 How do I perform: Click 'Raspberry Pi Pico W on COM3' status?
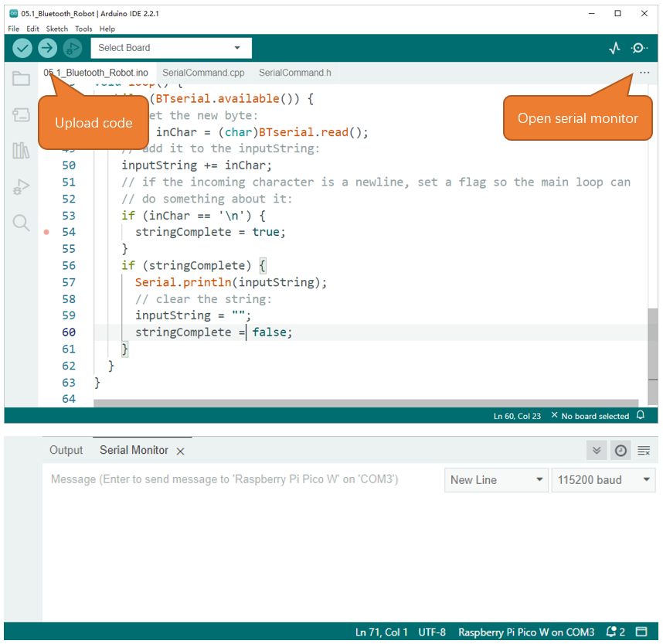[526, 632]
